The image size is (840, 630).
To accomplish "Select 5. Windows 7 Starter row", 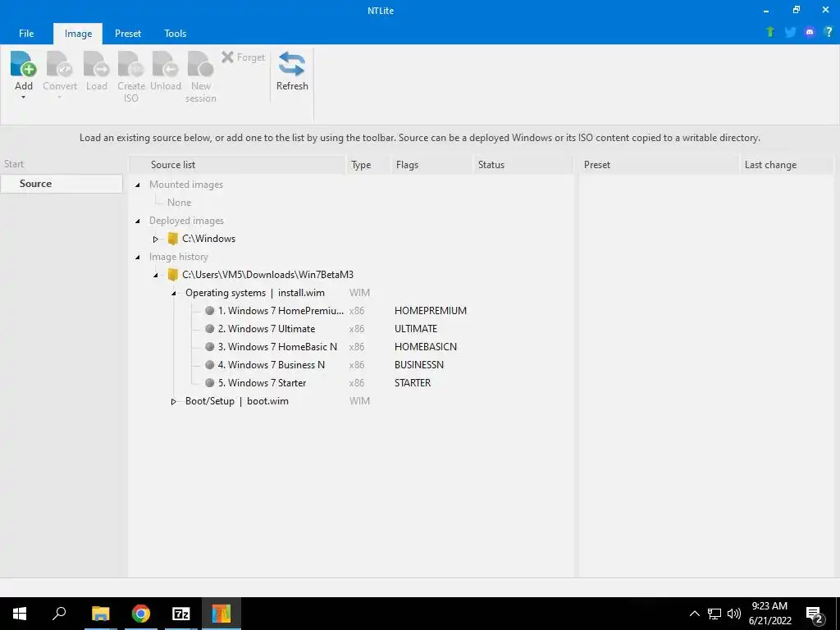I will 262,382.
